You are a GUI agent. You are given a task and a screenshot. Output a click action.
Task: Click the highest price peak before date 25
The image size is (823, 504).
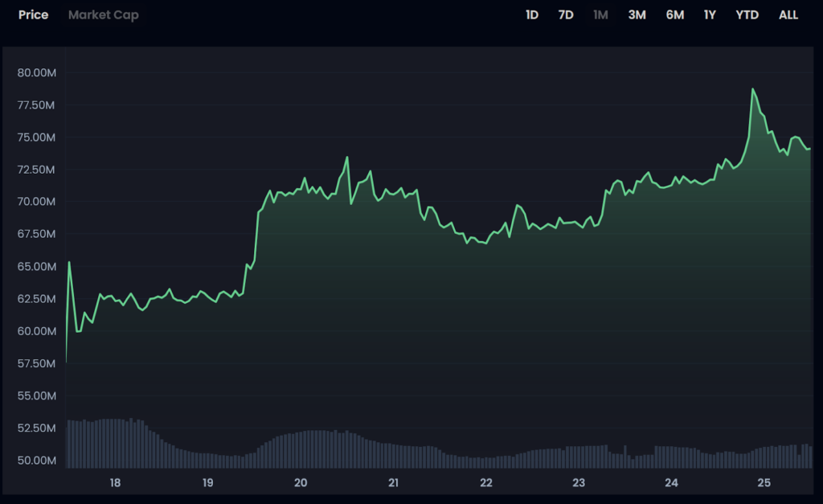coord(754,89)
